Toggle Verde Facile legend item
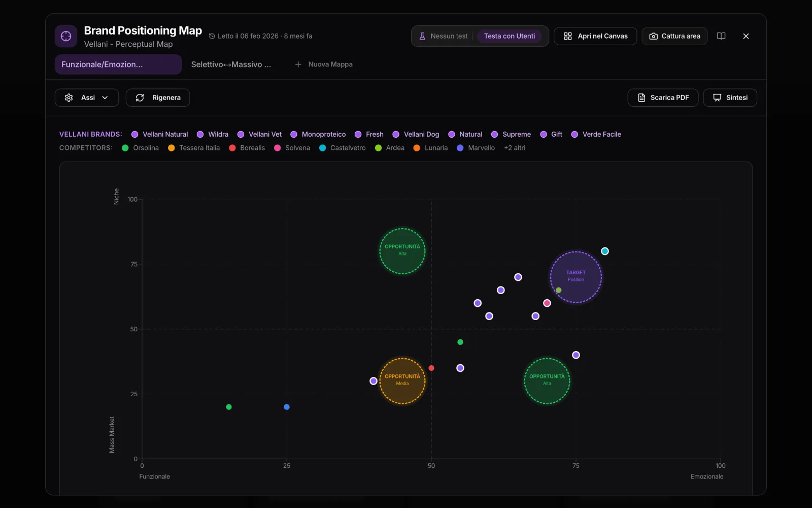The width and height of the screenshot is (812, 508). pos(596,134)
